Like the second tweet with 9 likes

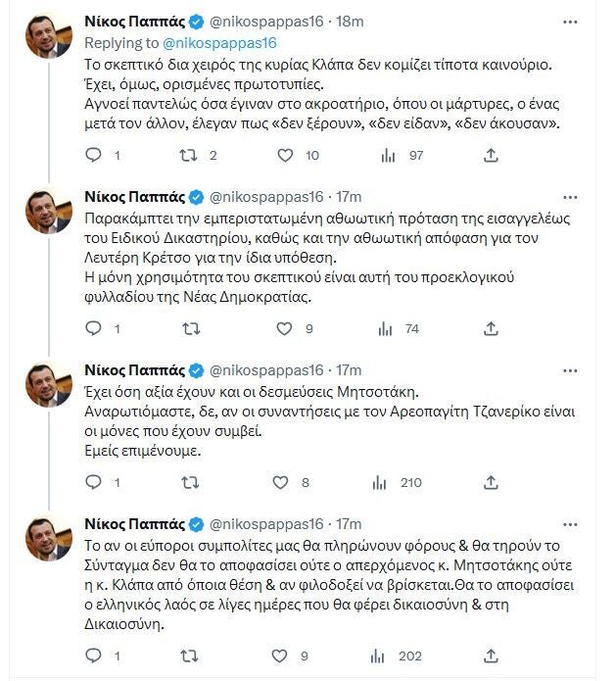coord(284,329)
